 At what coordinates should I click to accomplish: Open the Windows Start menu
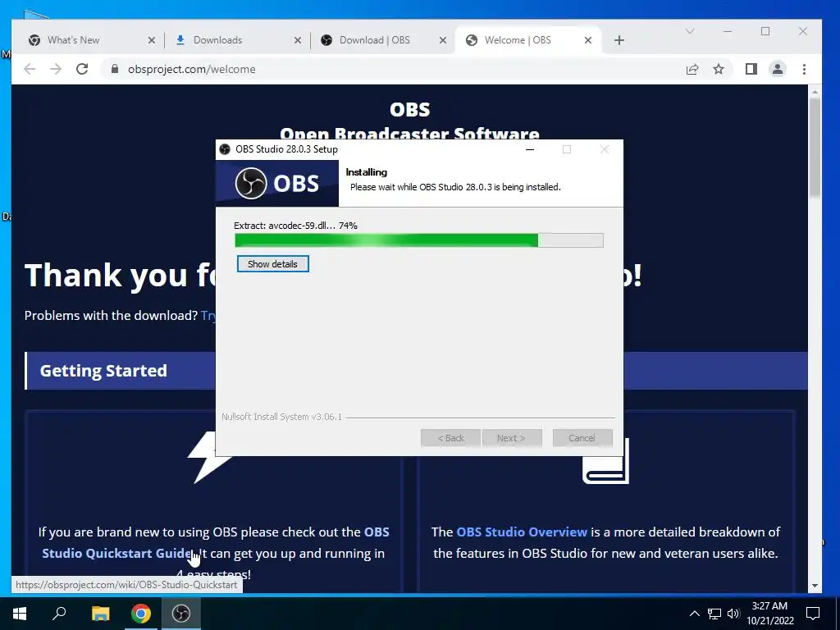(20, 614)
